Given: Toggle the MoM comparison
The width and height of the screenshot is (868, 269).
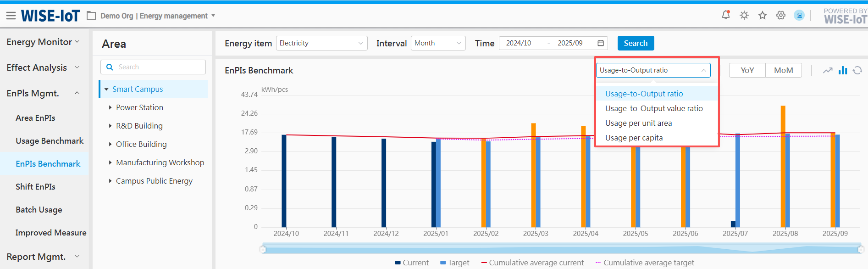Looking at the screenshot, I should point(783,70).
